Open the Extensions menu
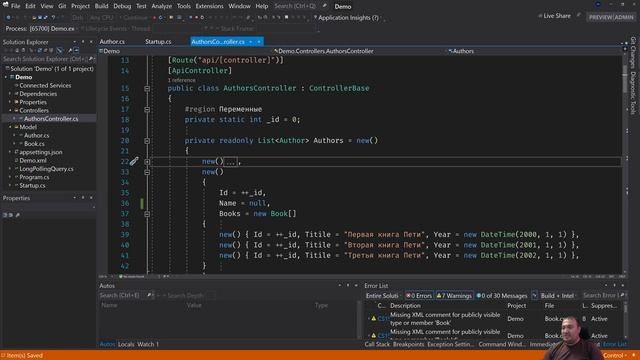640x360 pixels. pyautogui.click(x=209, y=6)
